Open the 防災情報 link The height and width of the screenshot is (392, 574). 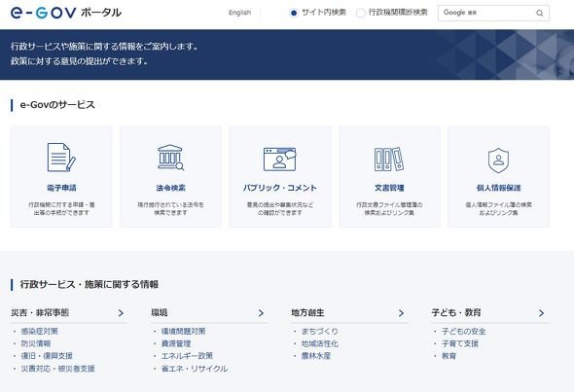click(x=36, y=343)
